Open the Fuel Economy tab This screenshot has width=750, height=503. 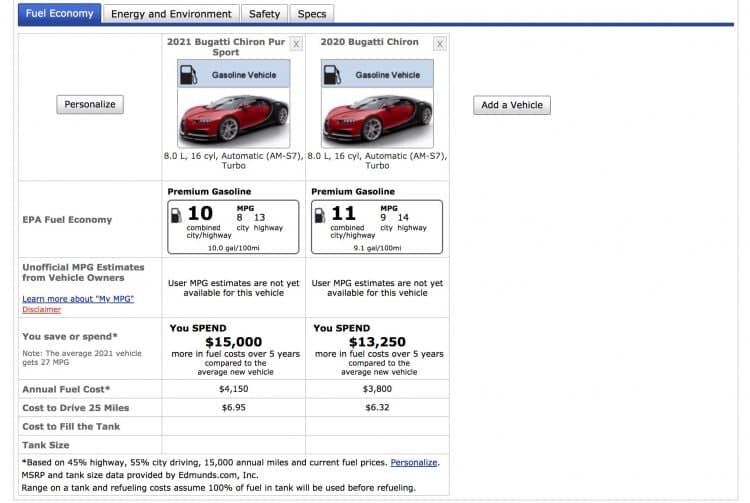click(59, 13)
